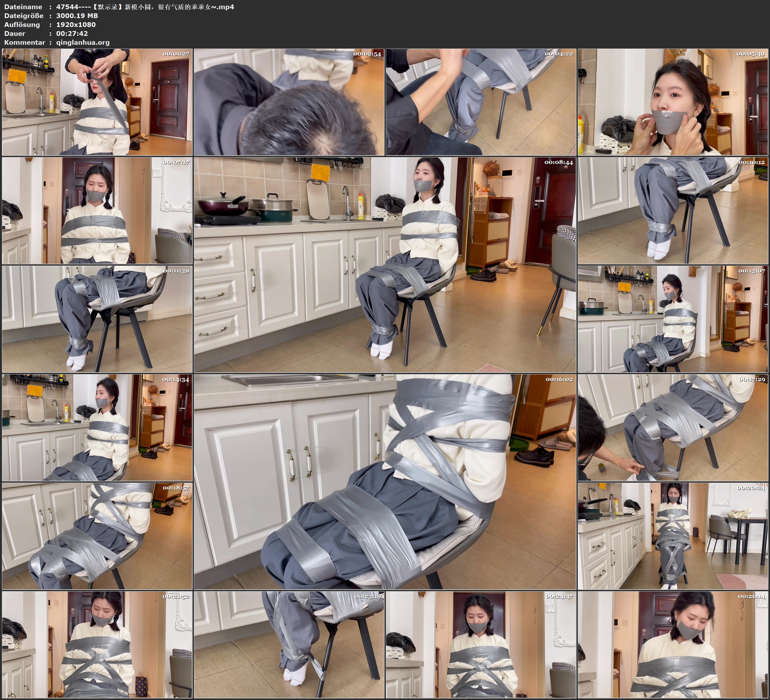
Task: Select the frame stamped 00:24:47
Action: [481, 644]
